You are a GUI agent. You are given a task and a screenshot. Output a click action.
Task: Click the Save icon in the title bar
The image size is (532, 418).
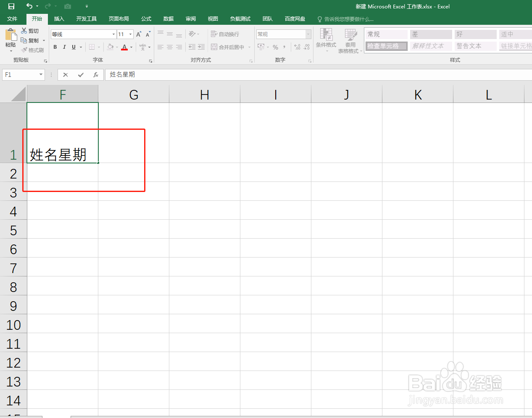[x=11, y=6]
